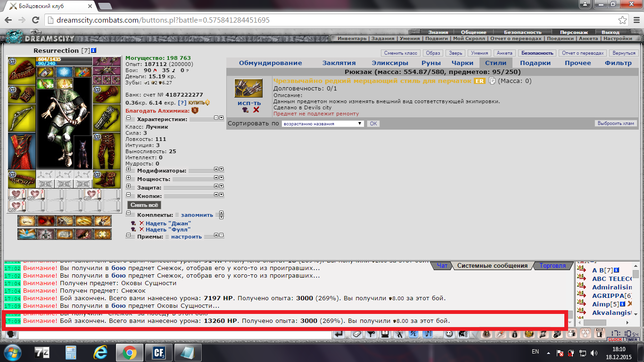Expand the Мощность section

(128, 178)
